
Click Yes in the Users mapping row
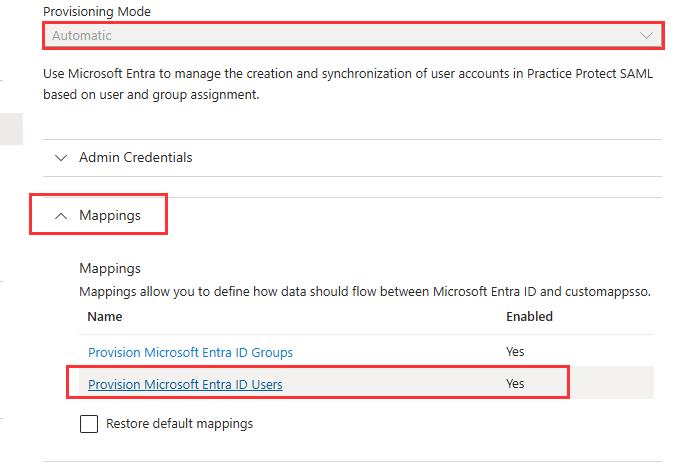515,384
